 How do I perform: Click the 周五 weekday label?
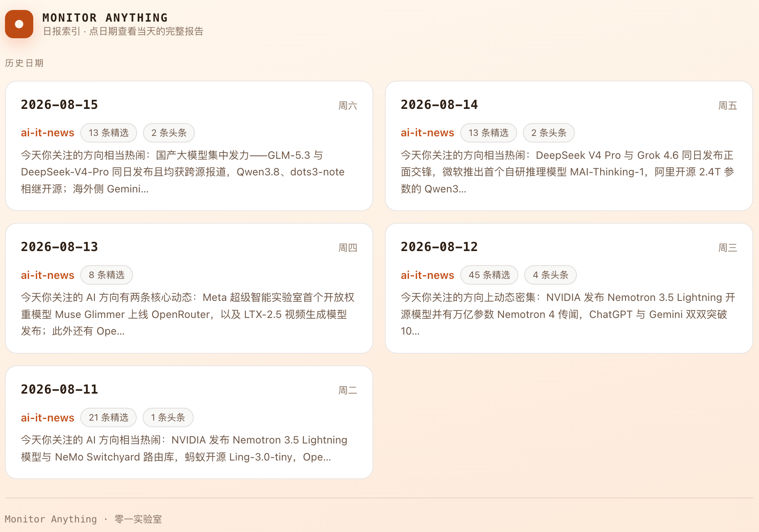pyautogui.click(x=728, y=106)
